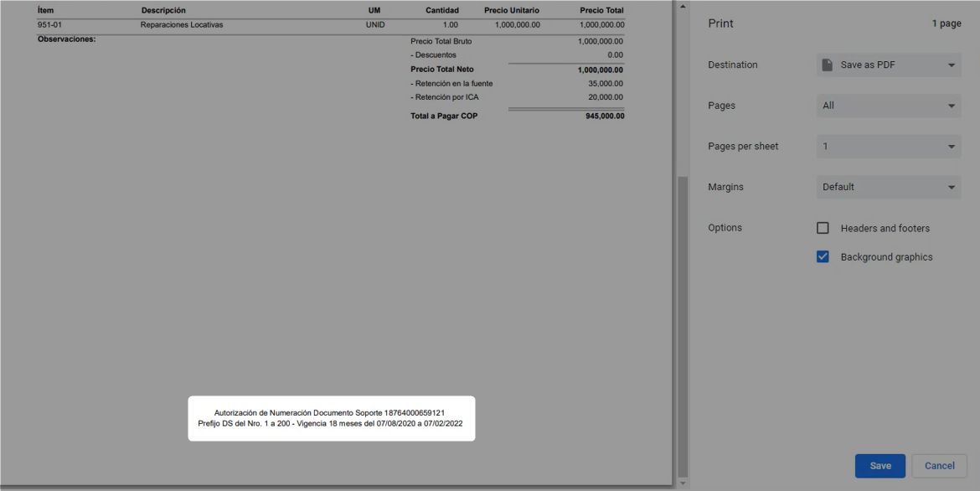Click the 951-01 item code
Viewport: 980px width, 491px height.
(49, 25)
